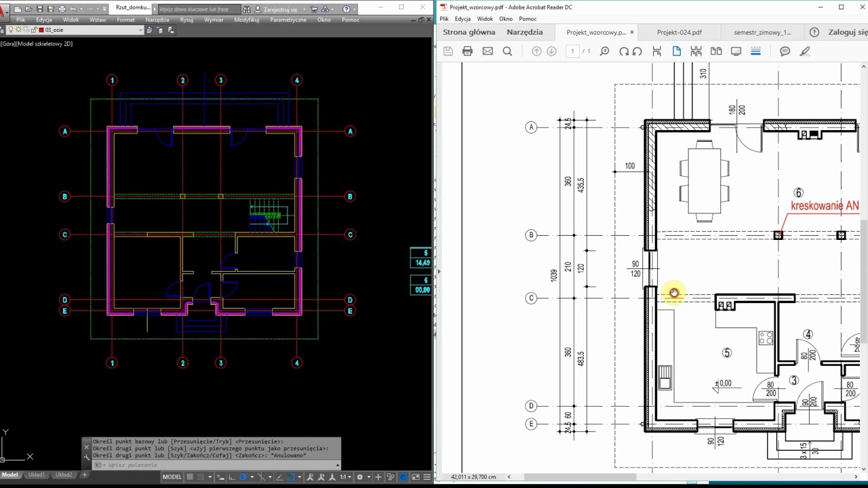The height and width of the screenshot is (488, 868).
Task: Open Find magnifier in Acrobat Reader
Action: 507,52
